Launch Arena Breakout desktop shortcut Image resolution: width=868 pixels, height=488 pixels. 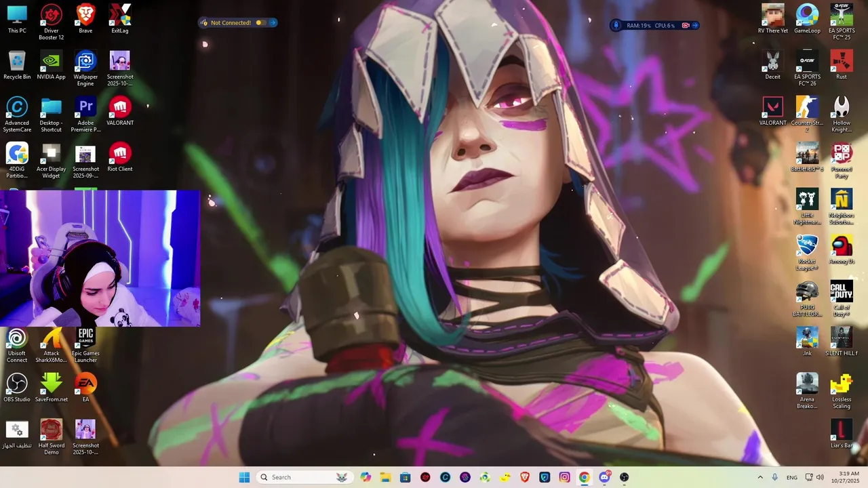[x=807, y=391]
